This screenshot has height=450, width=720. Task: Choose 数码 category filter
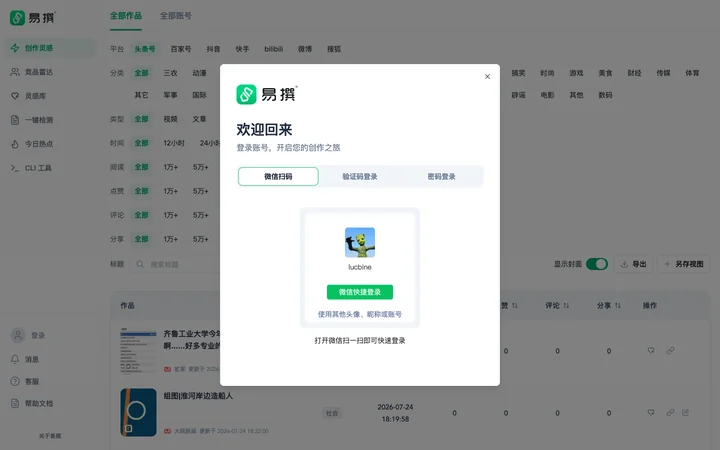click(605, 95)
